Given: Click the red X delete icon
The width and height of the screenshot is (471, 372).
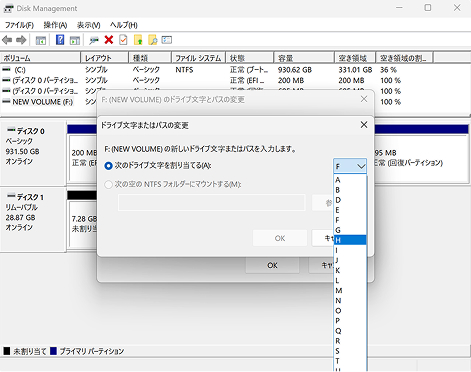Looking at the screenshot, I should tap(109, 40).
